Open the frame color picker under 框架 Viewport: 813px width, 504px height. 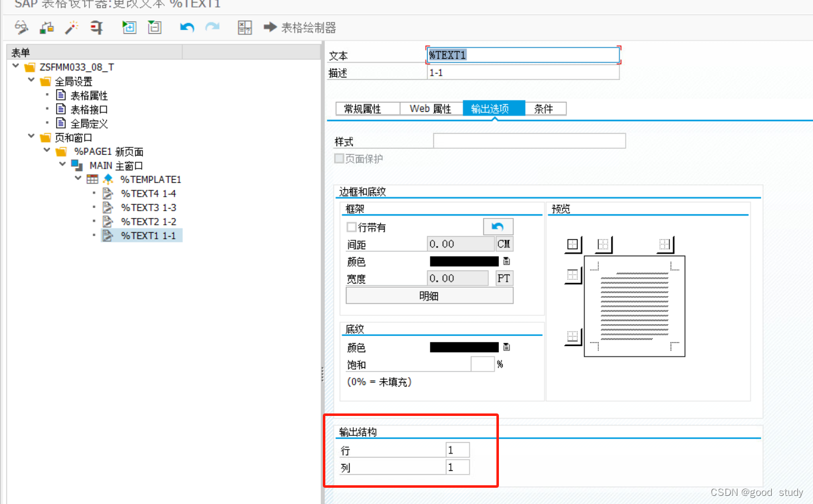click(506, 261)
